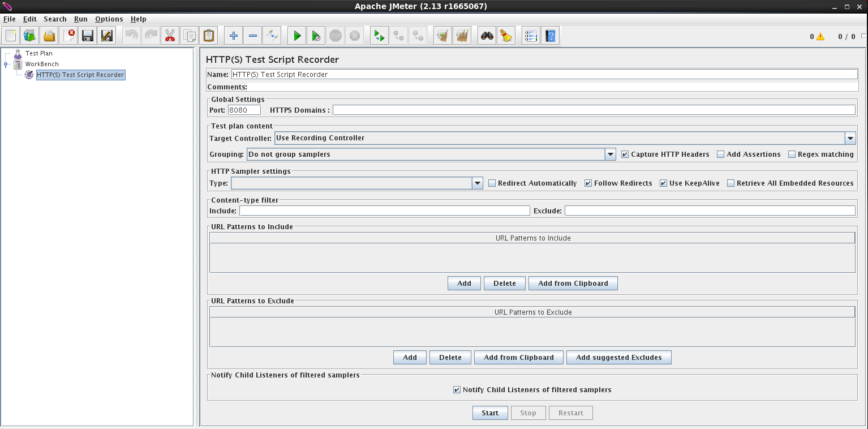868x429 pixels.
Task: Open the Templates toolbar icon
Action: 30,36
